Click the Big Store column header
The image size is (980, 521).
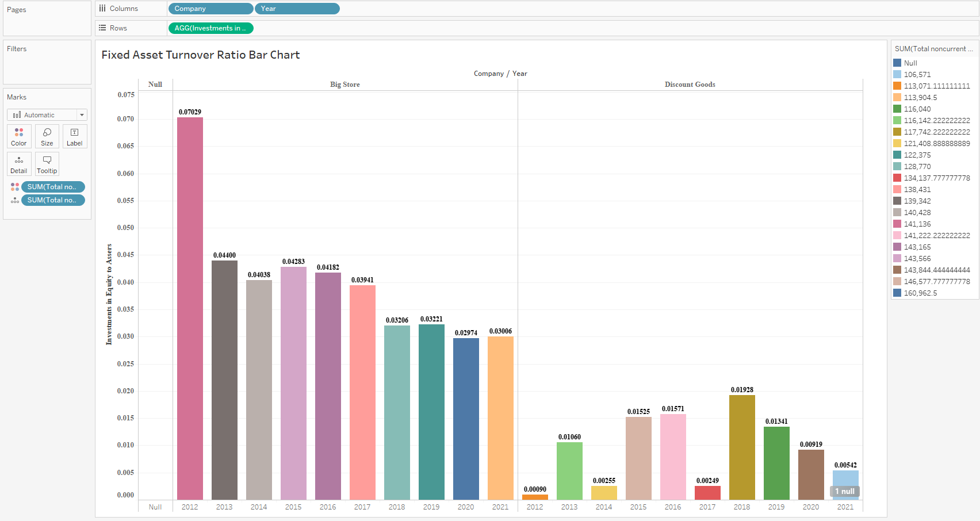(x=345, y=85)
